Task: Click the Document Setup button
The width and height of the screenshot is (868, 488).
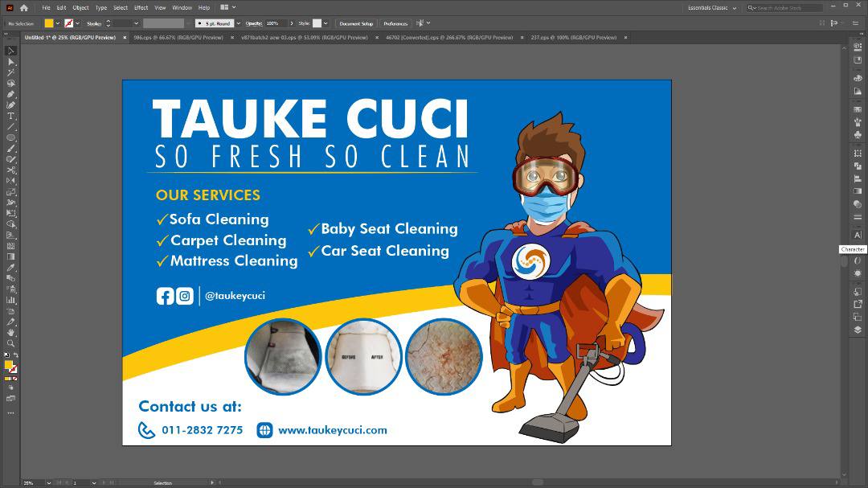Action: point(355,23)
